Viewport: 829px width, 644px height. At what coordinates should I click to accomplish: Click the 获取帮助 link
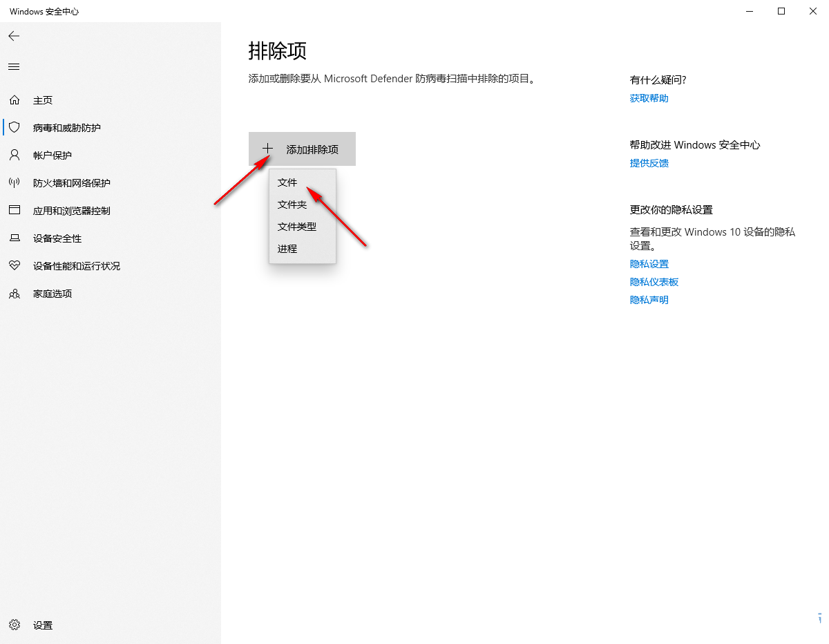coord(649,97)
